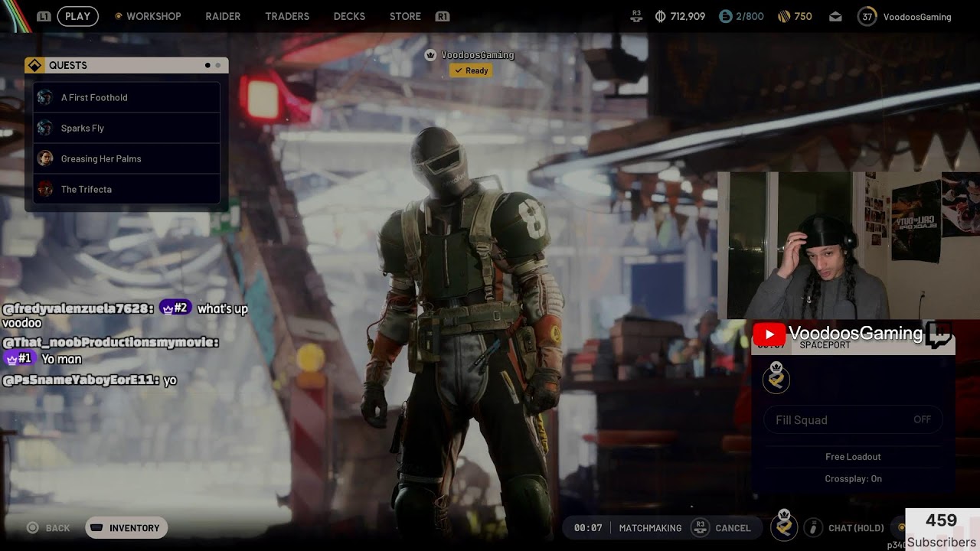The height and width of the screenshot is (551, 980).
Task: Click the @PsSnameYaboyEorE11 chat username
Action: pos(80,380)
